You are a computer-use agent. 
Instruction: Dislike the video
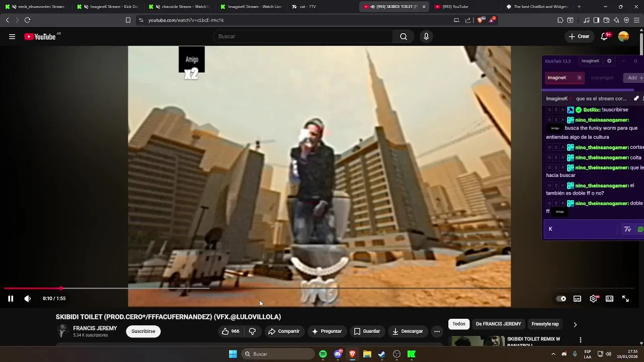[253, 331]
